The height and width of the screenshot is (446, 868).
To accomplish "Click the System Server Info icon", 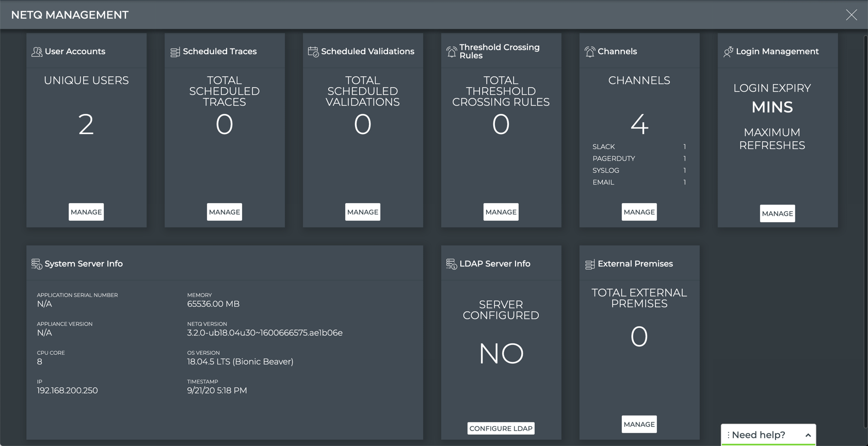I will pos(37,264).
